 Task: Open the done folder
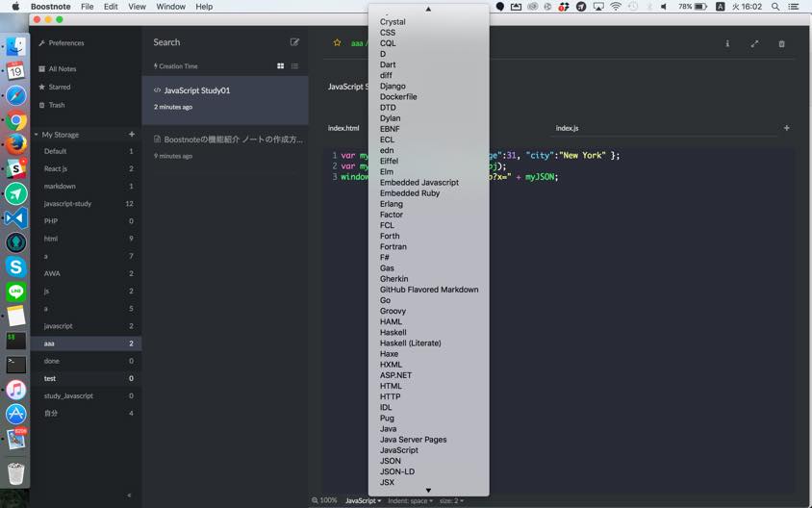pos(86,361)
